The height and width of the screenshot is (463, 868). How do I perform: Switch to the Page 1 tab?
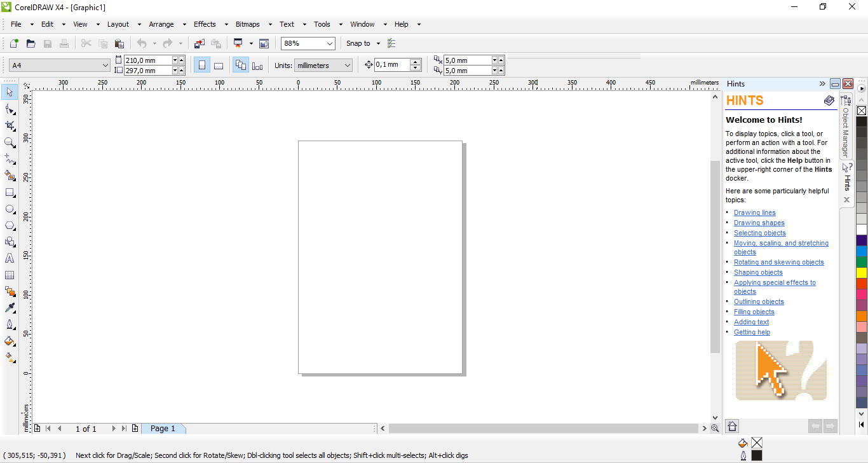163,429
